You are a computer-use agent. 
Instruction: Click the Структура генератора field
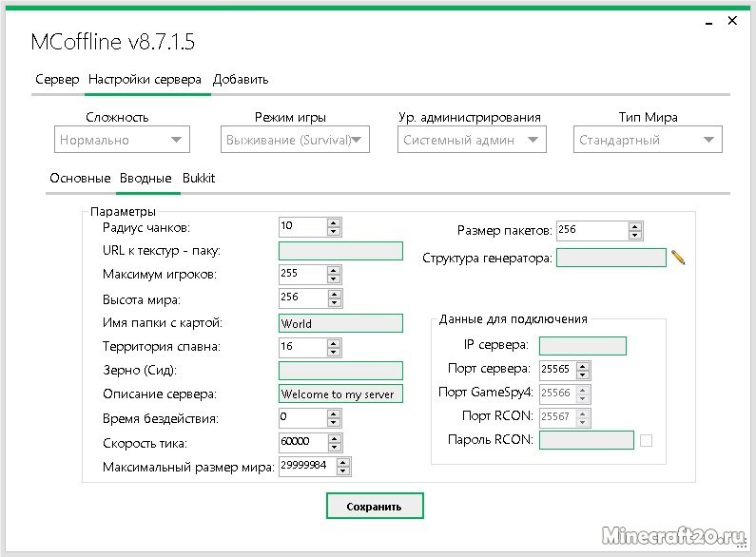point(611,258)
